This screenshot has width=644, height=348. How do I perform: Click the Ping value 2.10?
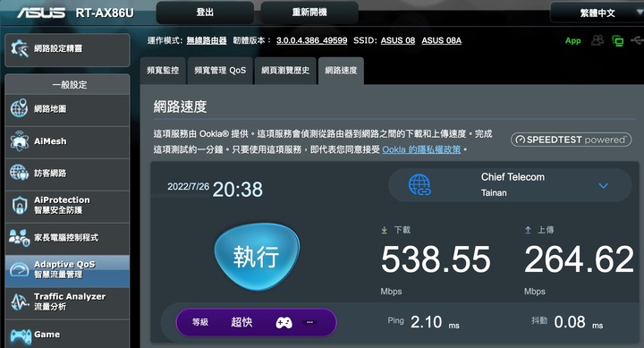[427, 322]
